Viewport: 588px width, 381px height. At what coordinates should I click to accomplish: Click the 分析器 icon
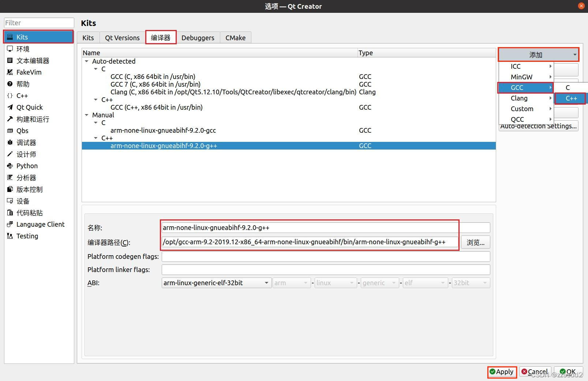tap(10, 177)
